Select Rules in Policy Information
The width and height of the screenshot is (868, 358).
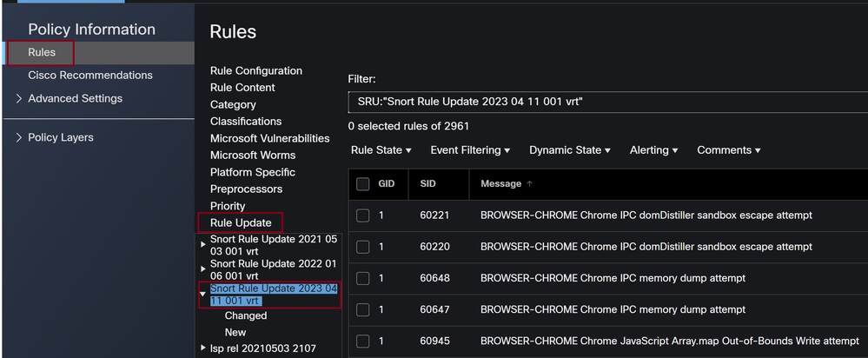tap(42, 52)
